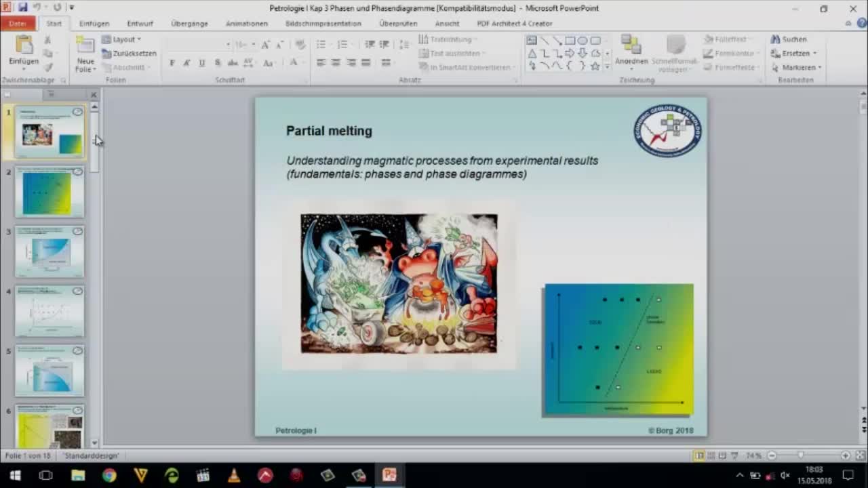The height and width of the screenshot is (488, 868).
Task: Decrease font size with the small A icon
Action: (279, 44)
